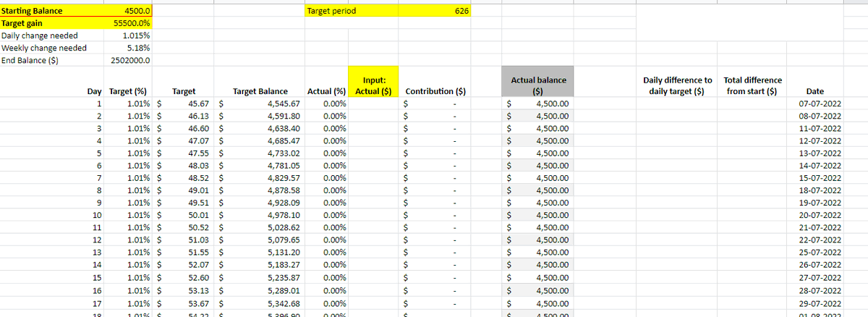Click the Date column header
Image resolution: width=868 pixels, height=317 pixels.
click(x=814, y=91)
